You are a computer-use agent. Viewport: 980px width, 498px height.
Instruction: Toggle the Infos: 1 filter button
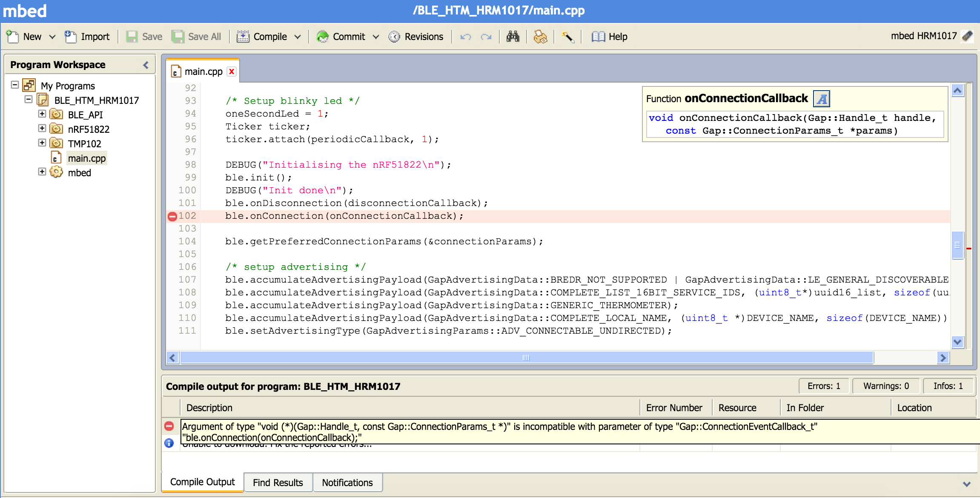tap(948, 386)
